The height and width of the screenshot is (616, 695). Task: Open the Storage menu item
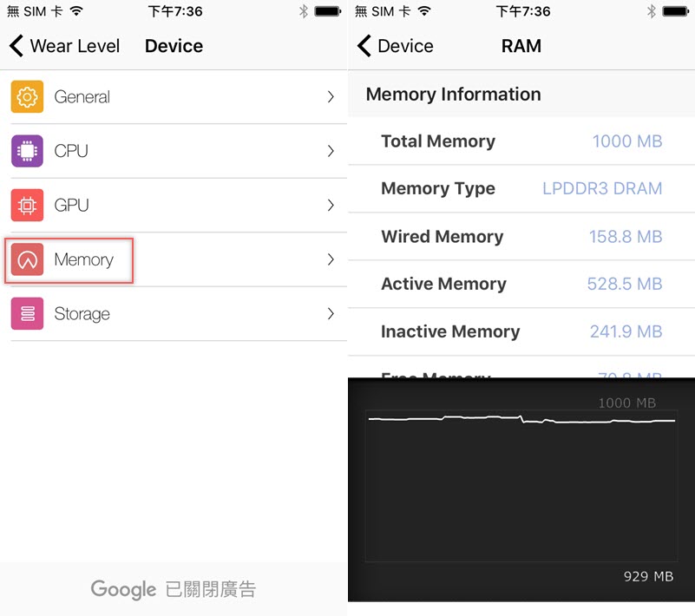(x=82, y=314)
